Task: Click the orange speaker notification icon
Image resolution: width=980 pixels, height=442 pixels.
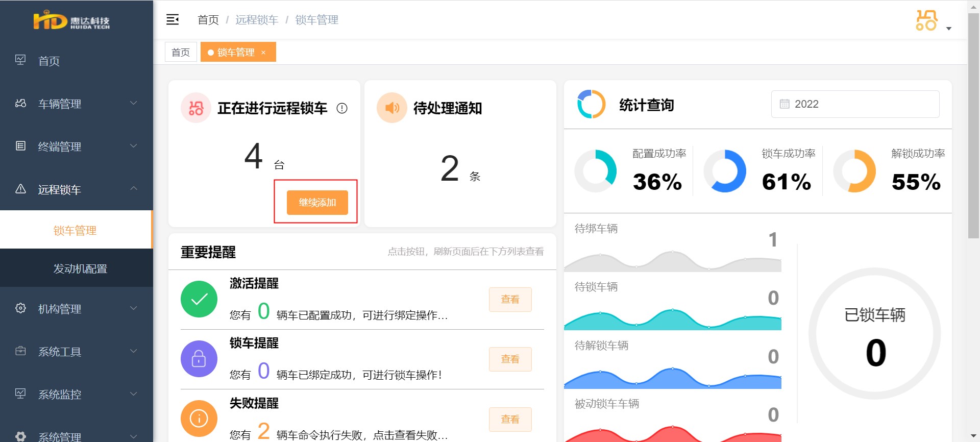Action: point(392,108)
